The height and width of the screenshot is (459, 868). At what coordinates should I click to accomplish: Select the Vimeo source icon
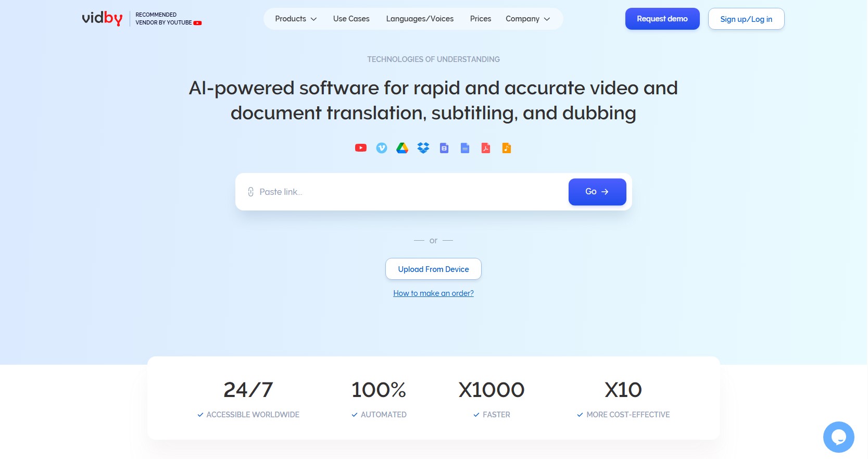pyautogui.click(x=382, y=148)
